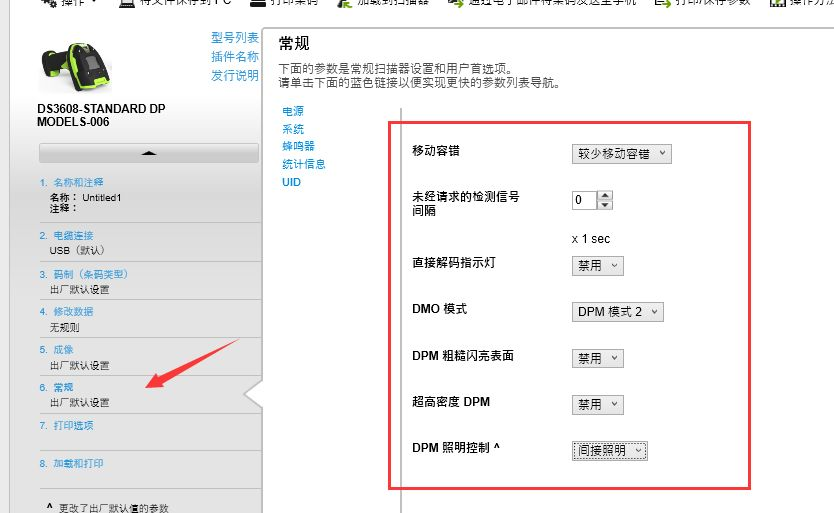834x513 pixels.
Task: Go to the UID parameter link
Action: (291, 182)
